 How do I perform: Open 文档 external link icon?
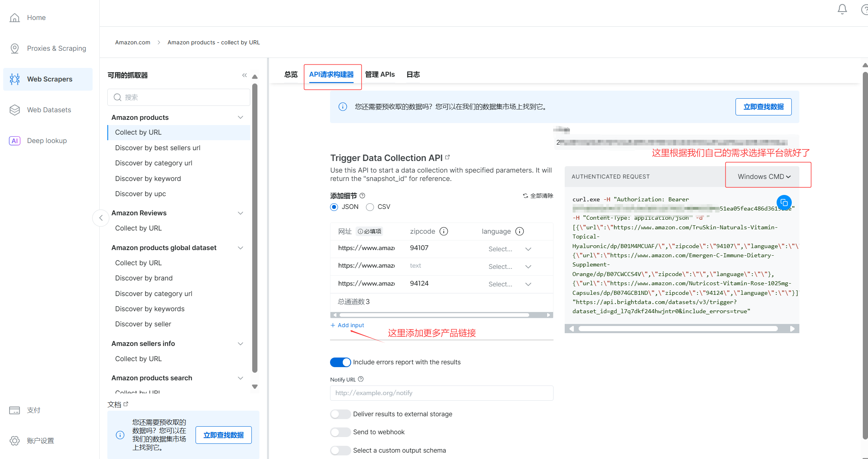point(126,404)
